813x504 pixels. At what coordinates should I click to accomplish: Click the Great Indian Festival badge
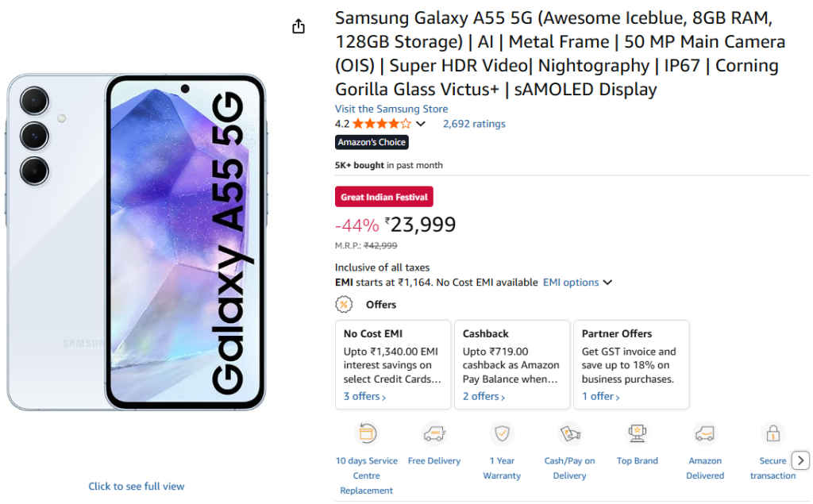pyautogui.click(x=383, y=196)
